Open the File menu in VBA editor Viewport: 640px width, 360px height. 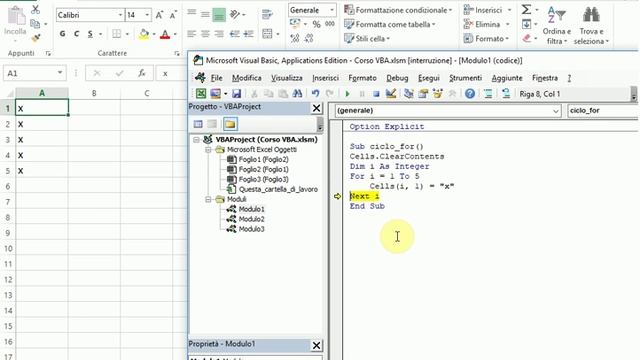point(216,78)
